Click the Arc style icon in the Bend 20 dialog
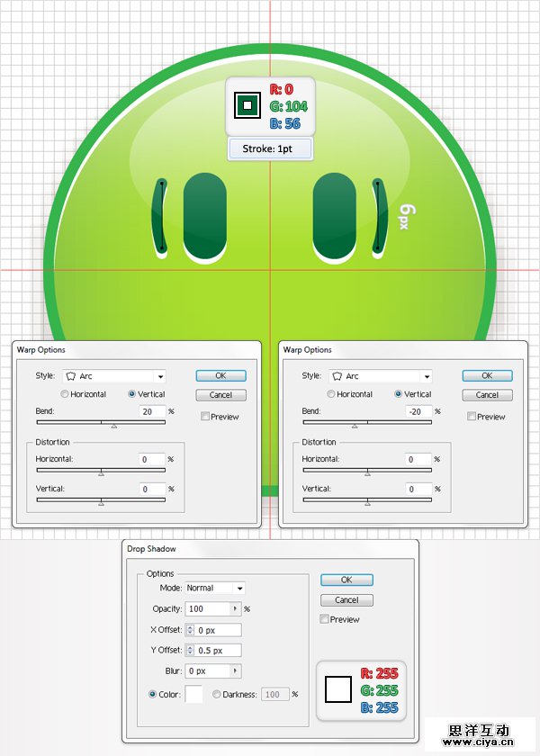The image size is (540, 756). [x=70, y=376]
